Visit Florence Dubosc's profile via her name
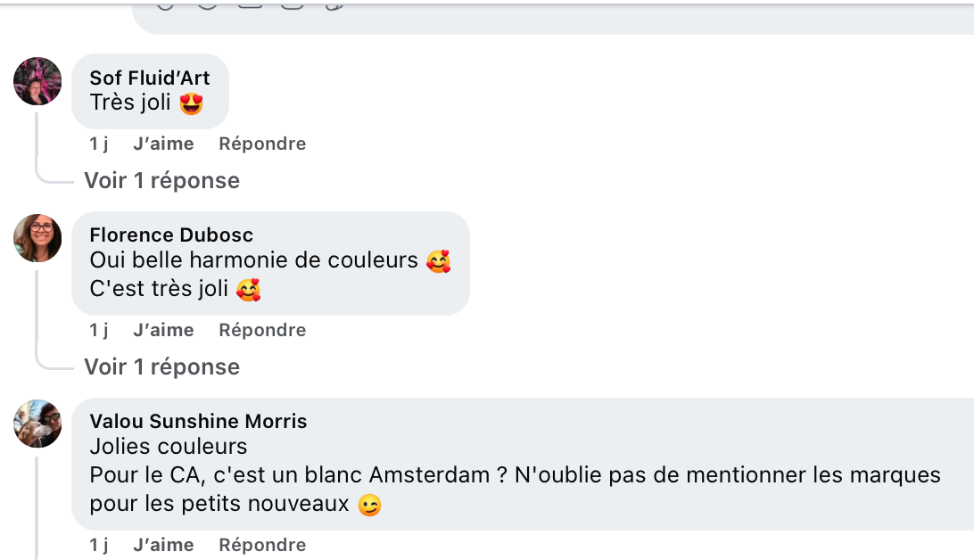The width and height of the screenshot is (974, 560). (171, 235)
